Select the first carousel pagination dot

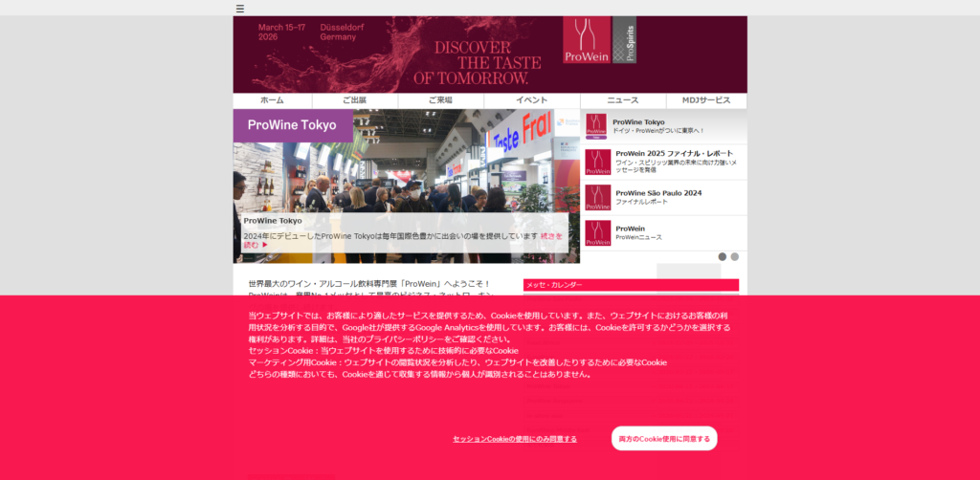[723, 256]
